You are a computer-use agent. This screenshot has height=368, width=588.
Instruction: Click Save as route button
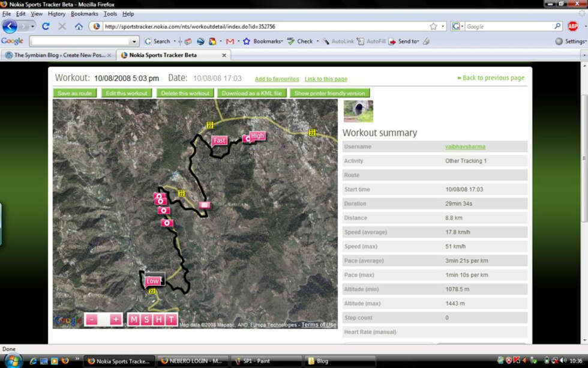[x=74, y=93]
